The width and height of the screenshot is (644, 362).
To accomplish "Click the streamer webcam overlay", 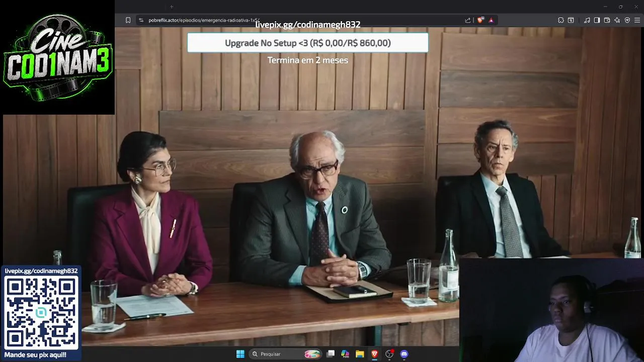I will (551, 310).
